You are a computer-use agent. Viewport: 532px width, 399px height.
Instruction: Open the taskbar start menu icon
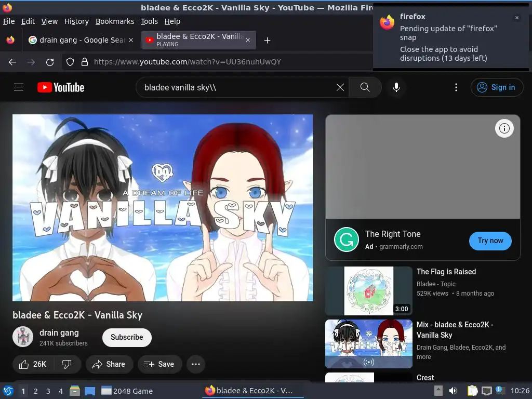8,391
